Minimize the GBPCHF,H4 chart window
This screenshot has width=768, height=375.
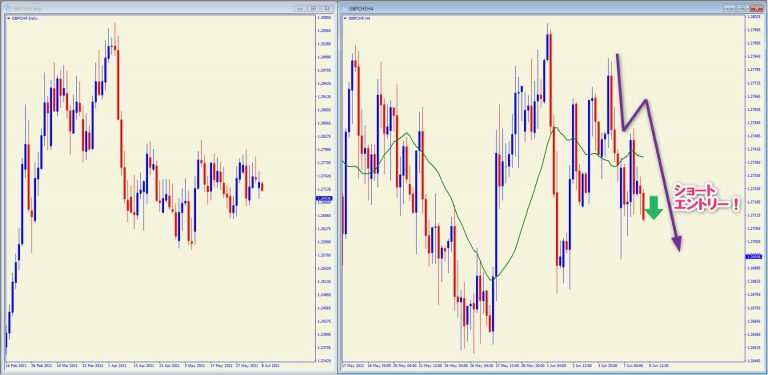[x=730, y=8]
